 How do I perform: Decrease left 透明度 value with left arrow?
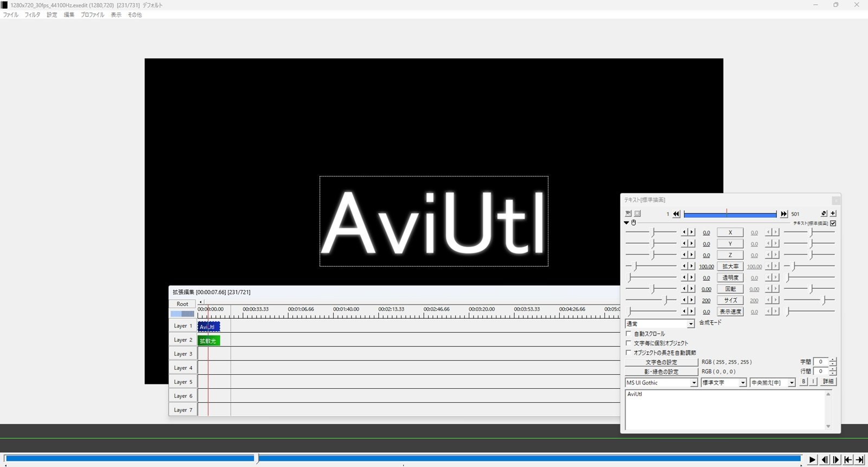point(685,277)
